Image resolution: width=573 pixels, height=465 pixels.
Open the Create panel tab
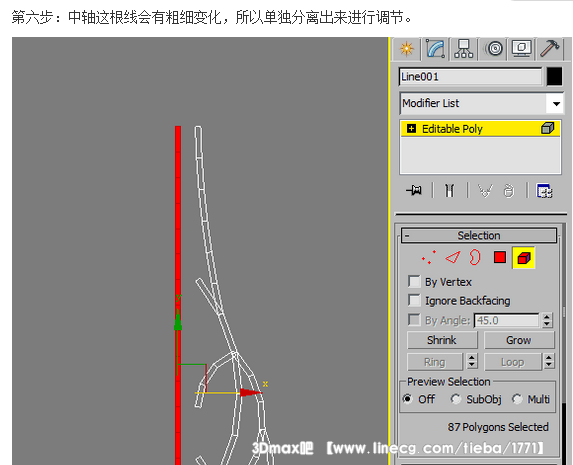click(x=407, y=49)
